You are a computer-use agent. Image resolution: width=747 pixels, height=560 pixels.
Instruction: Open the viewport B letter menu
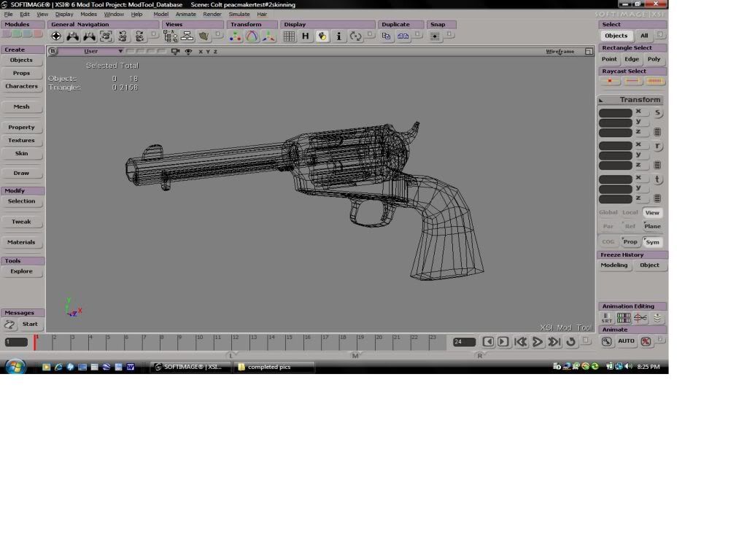pyautogui.click(x=53, y=51)
